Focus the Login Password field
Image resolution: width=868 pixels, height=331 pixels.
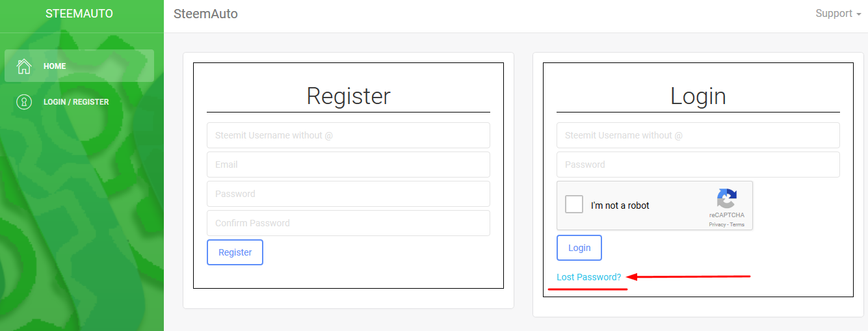pyautogui.click(x=698, y=165)
